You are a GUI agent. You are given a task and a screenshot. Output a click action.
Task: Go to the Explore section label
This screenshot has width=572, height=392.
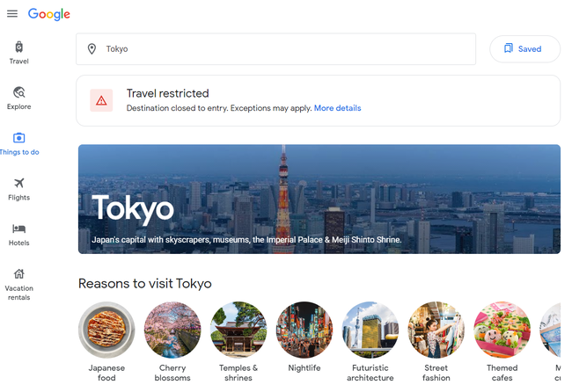(x=19, y=106)
